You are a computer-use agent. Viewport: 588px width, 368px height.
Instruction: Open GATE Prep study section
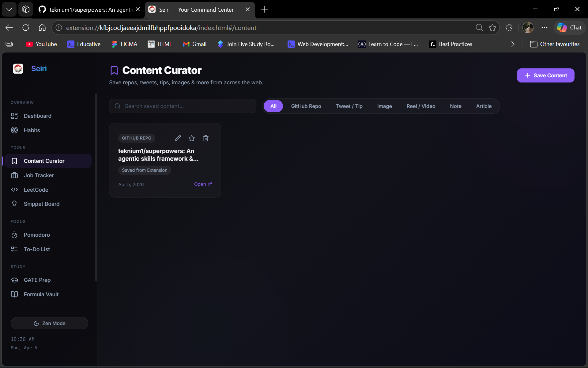coord(37,280)
